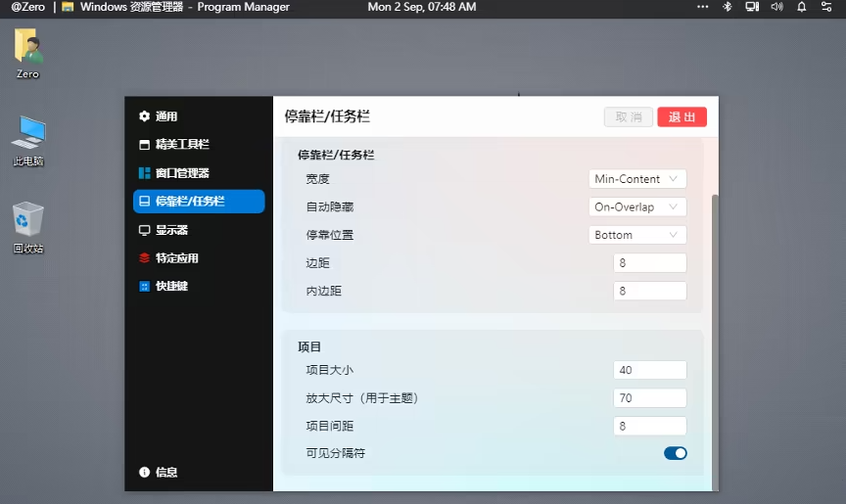Expand the 宽度 Min-Content dropdown
The image size is (846, 504).
(639, 179)
